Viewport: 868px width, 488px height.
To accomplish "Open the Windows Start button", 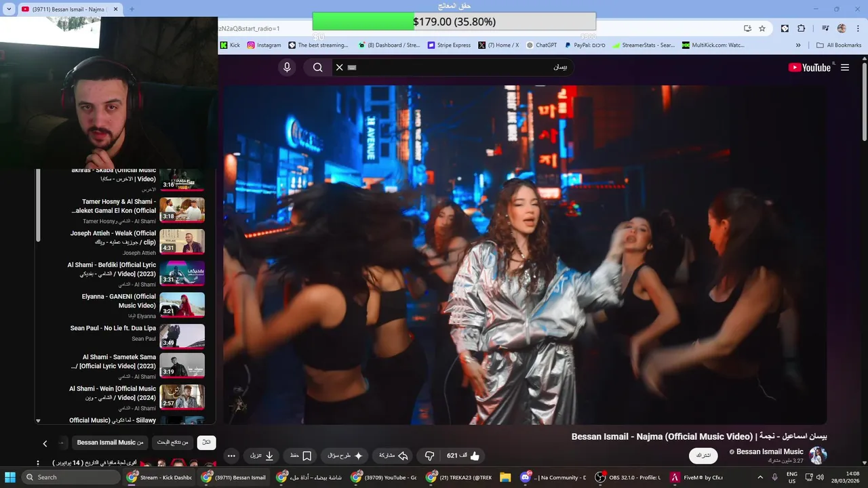I will (x=10, y=477).
